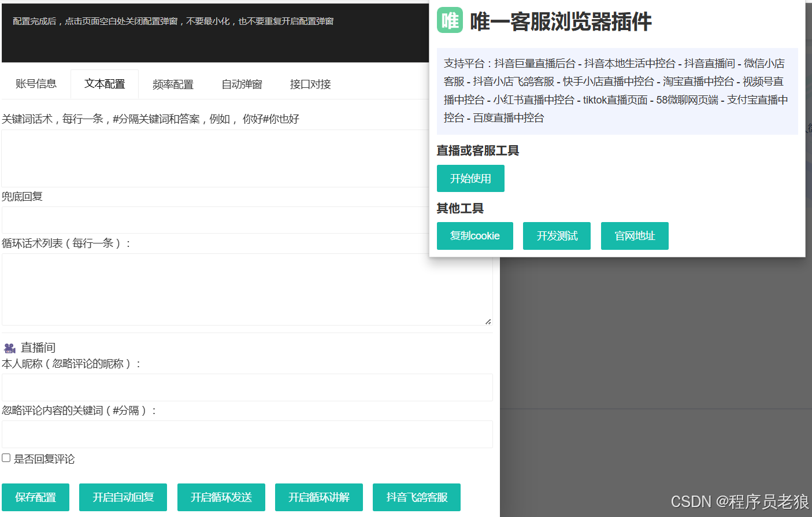Select the 文本配置 tab
Screen dimensions: 812x517
coord(105,84)
